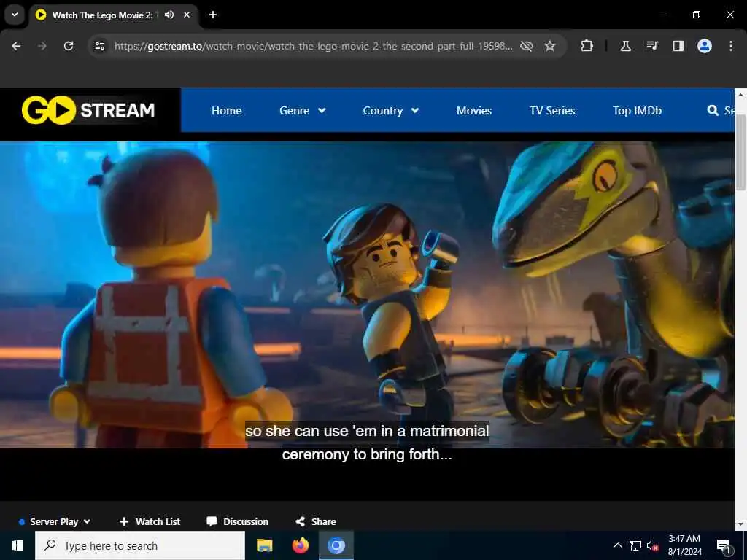Click the address bar URL
Viewport: 747px width, 560px height.
click(314, 46)
